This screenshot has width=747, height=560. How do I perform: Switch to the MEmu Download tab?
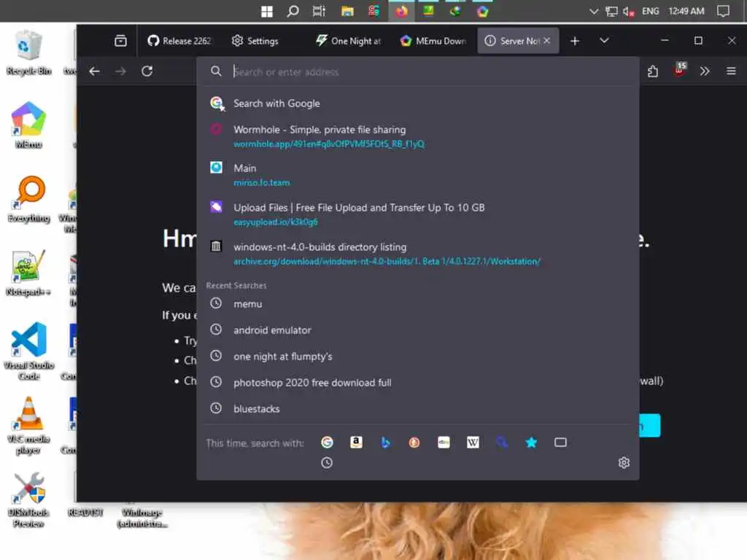tap(433, 41)
